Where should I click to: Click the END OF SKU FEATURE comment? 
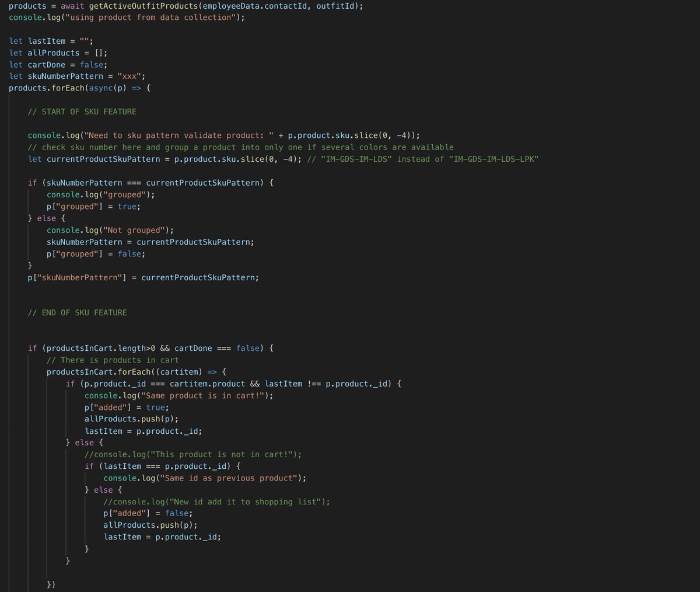(78, 312)
